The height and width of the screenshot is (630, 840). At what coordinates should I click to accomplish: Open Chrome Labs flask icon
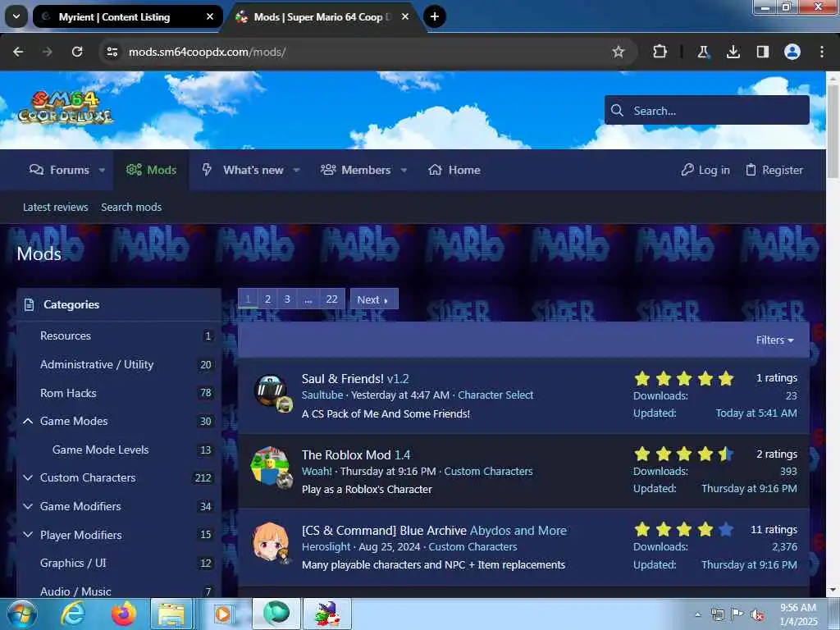703,52
